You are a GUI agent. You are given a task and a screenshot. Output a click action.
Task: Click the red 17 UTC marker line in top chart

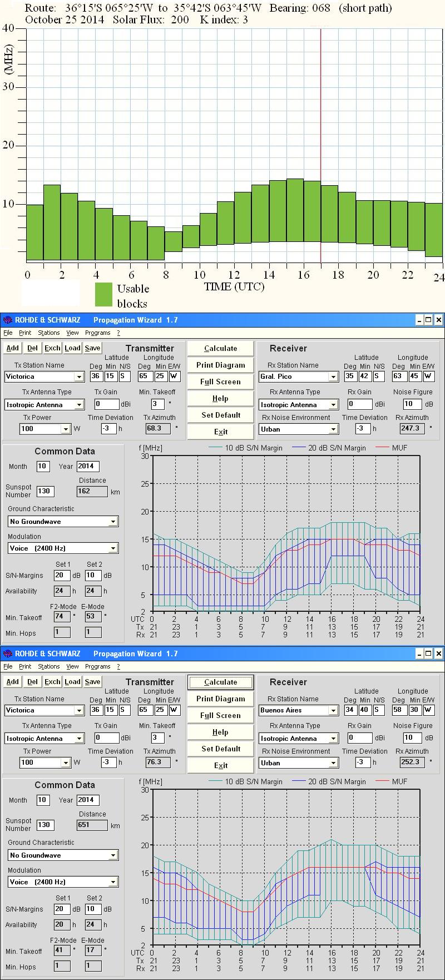pyautogui.click(x=320, y=146)
